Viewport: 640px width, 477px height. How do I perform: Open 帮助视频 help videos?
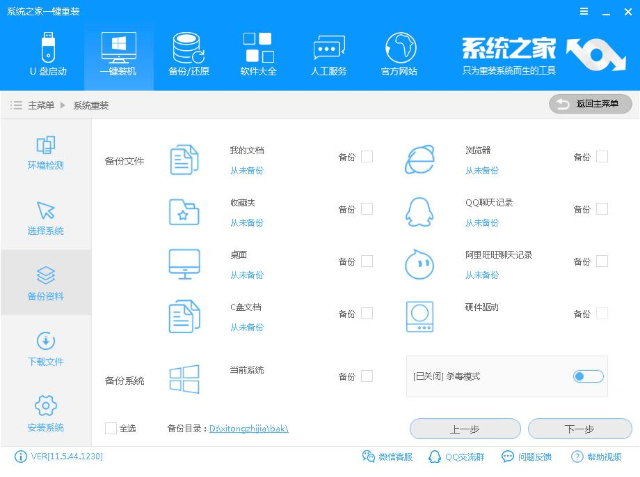[596, 457]
